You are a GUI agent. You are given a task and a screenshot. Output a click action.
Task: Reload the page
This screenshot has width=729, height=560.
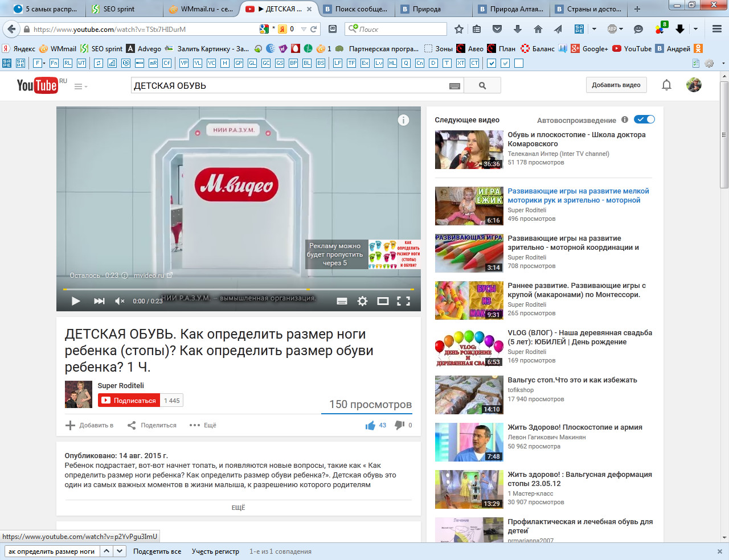[x=313, y=29]
